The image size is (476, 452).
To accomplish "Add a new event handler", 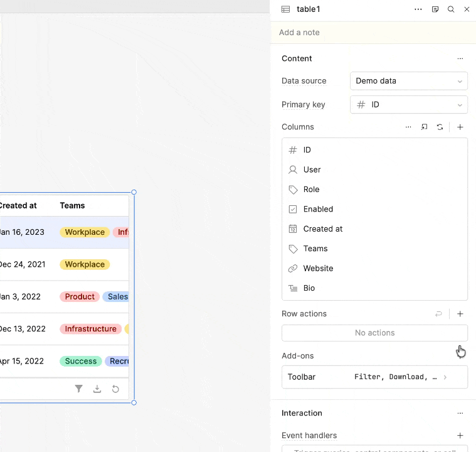I will (x=460, y=436).
